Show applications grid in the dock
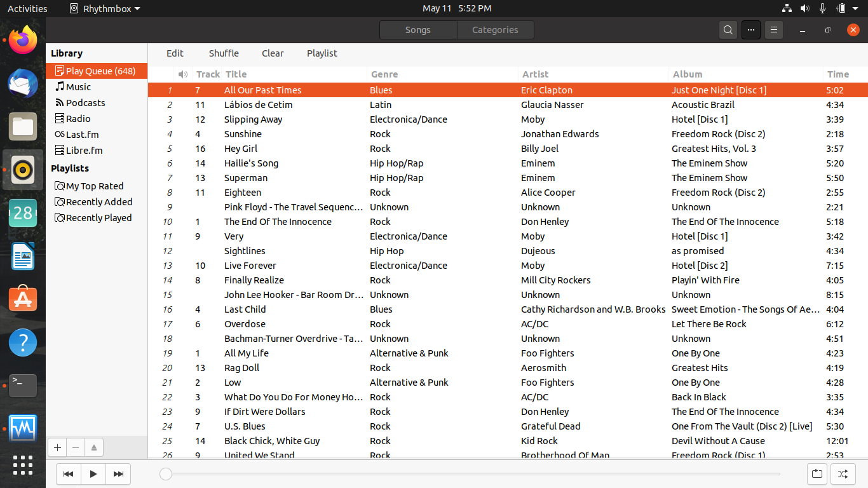 point(23,465)
